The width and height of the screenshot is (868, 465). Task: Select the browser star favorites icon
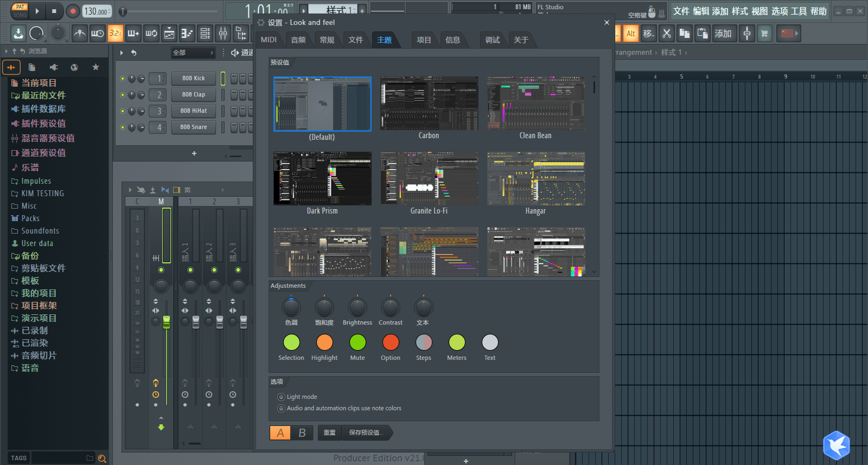[x=95, y=67]
